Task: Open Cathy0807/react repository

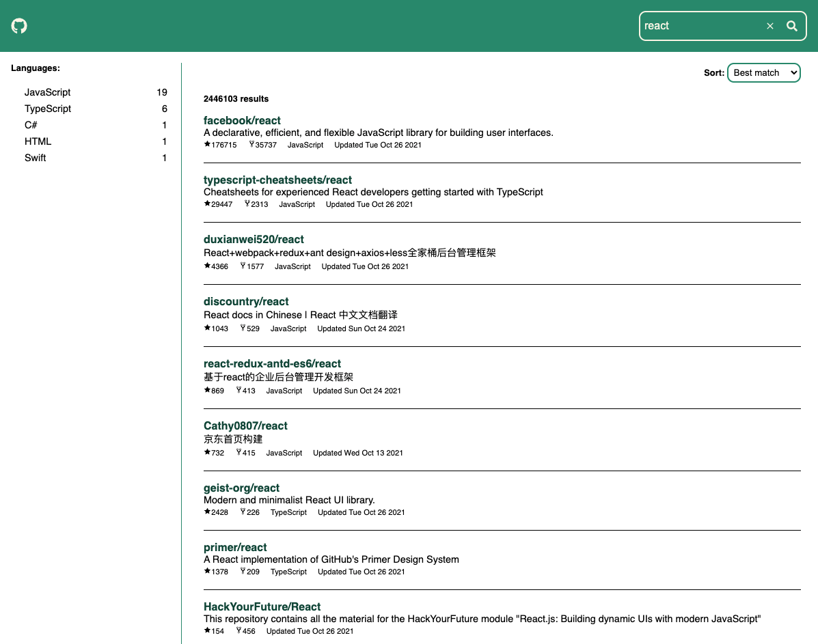Action: point(245,425)
